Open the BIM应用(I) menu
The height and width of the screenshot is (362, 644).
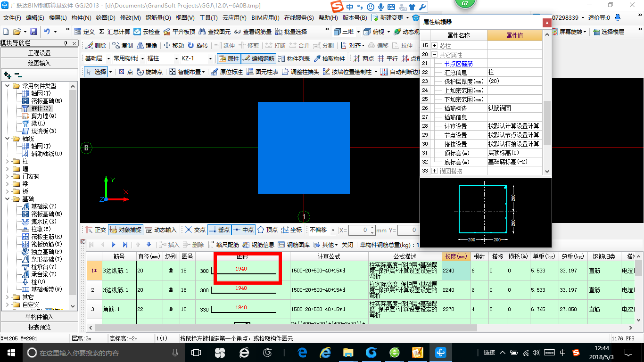tap(265, 18)
